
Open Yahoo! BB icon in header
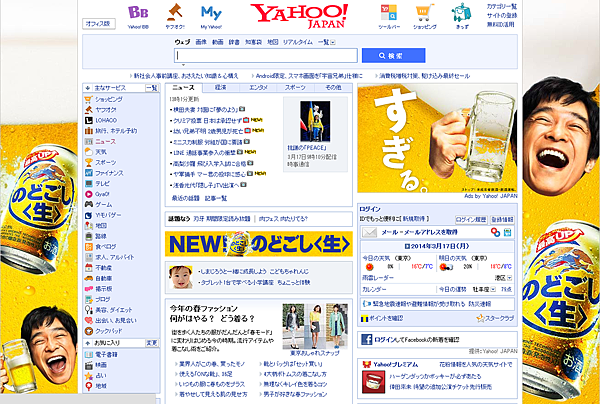coord(138,16)
